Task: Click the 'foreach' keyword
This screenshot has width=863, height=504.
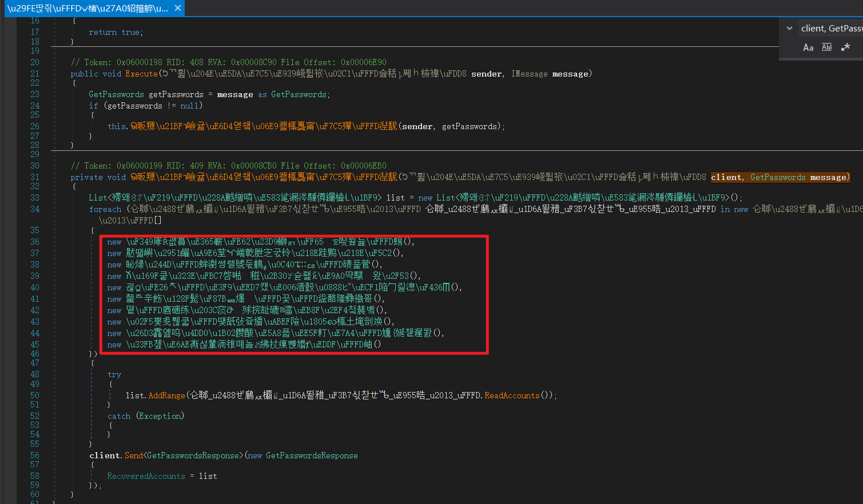Action: pos(105,209)
